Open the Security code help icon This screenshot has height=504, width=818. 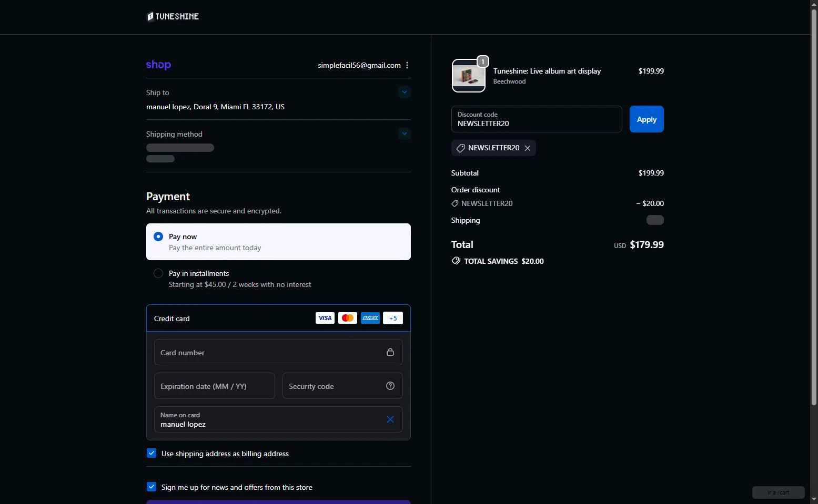(x=390, y=386)
